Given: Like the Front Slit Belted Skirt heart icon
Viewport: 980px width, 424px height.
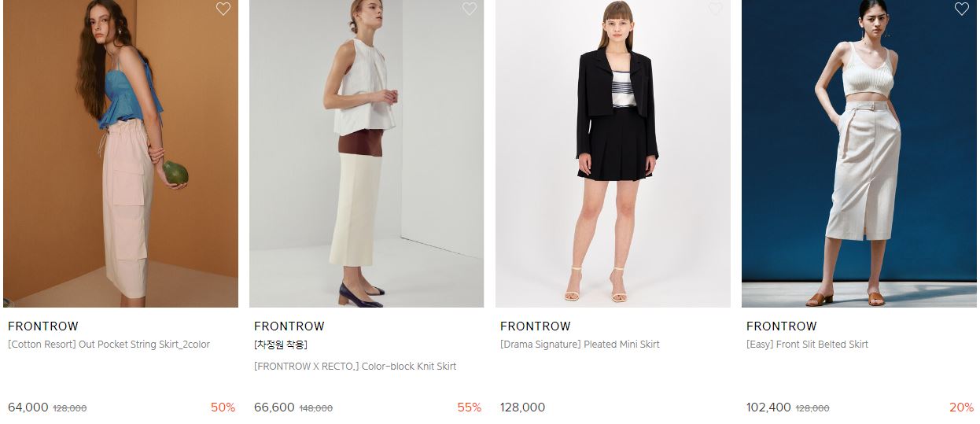Looking at the screenshot, I should 961,9.
